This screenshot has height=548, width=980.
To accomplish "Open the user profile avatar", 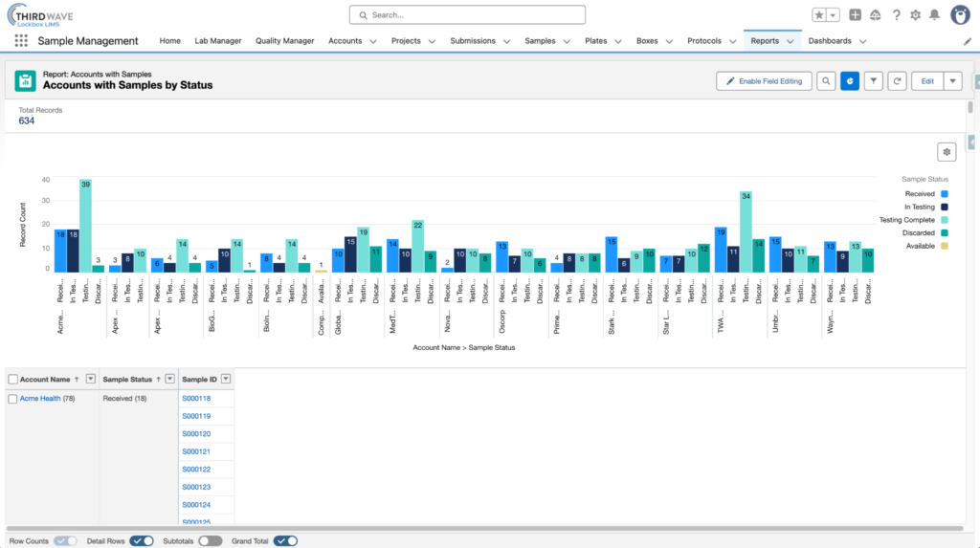I will point(960,14).
